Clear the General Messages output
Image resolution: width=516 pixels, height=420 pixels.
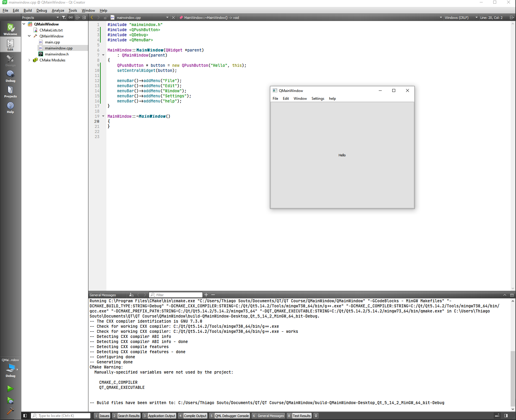131,295
